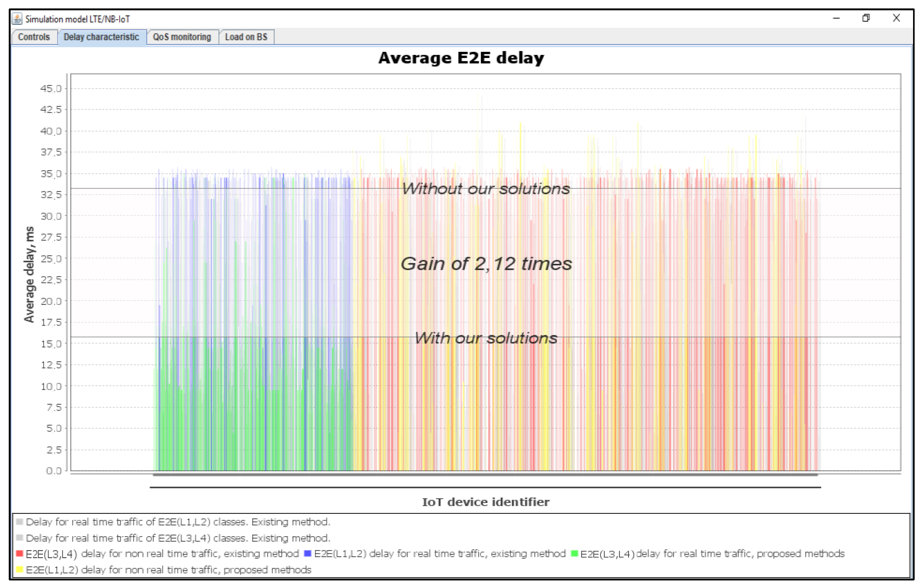Close the Simulation model LTE/NB-IoT window

(897, 18)
